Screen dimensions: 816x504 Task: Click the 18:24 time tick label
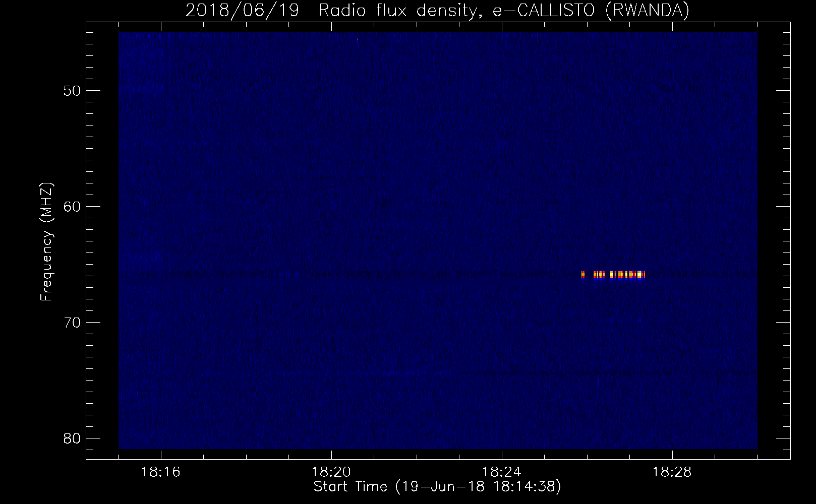pos(502,472)
